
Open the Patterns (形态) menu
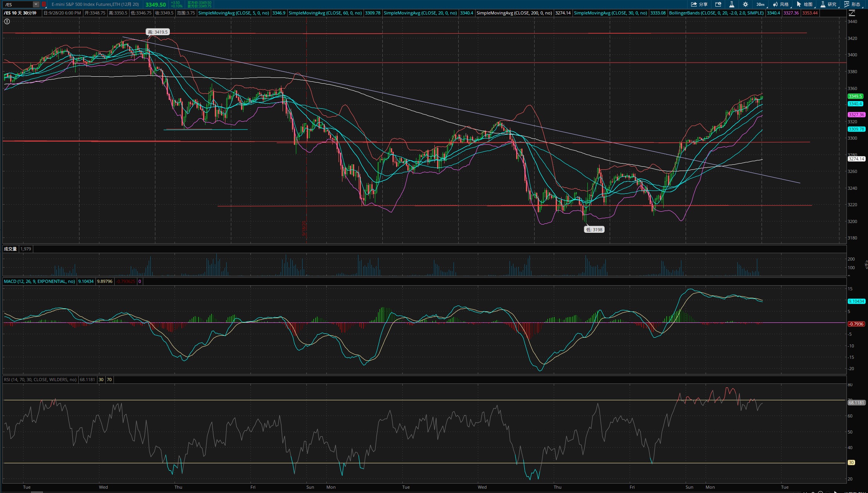click(x=853, y=4)
